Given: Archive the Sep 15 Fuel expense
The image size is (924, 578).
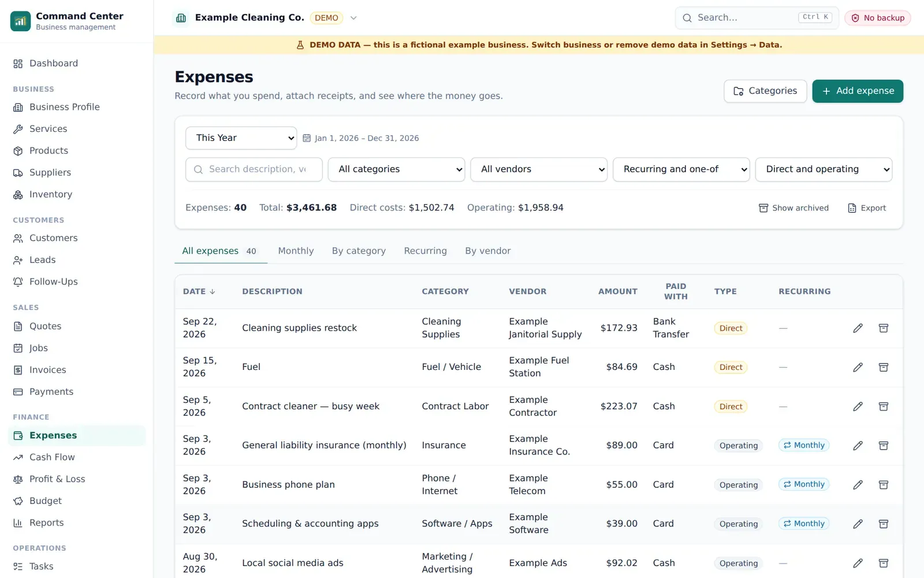Looking at the screenshot, I should 883,368.
